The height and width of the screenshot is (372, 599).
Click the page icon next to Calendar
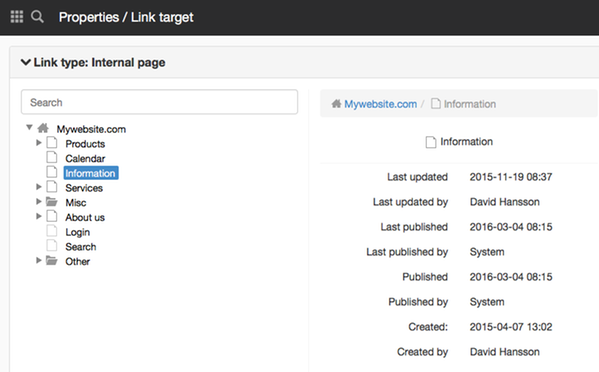(52, 157)
